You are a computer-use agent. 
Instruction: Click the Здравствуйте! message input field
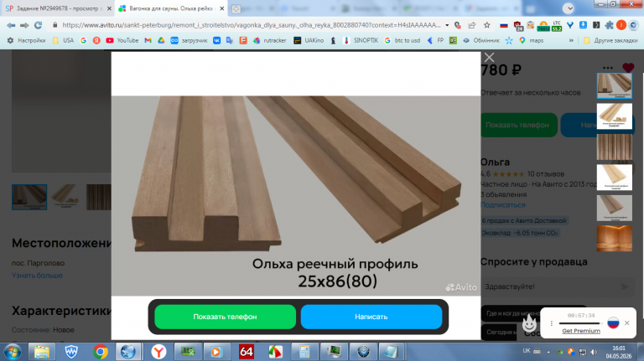point(550,286)
